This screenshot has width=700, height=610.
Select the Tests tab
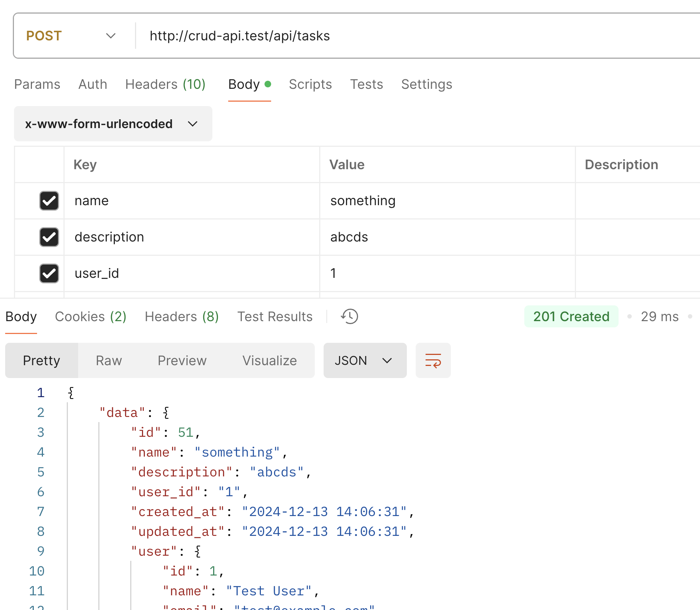(366, 84)
